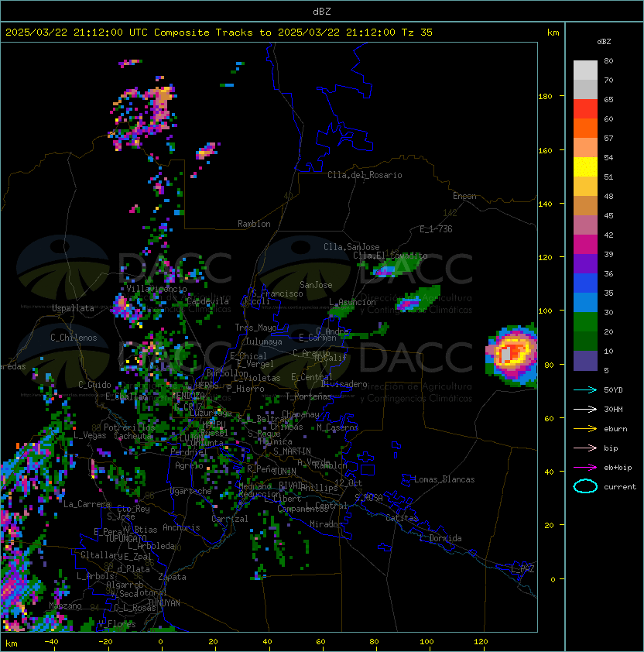Click the 'Anchoris' map label
The image size is (644, 652).
[x=181, y=527]
